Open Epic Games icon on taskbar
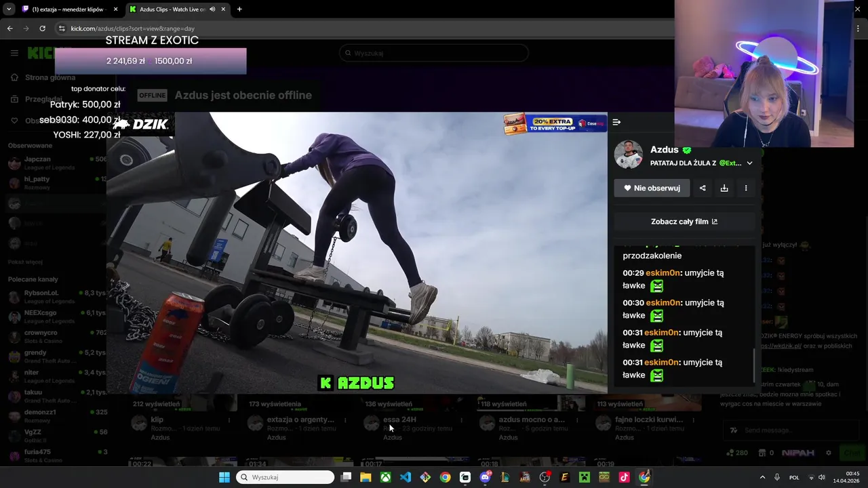Image resolution: width=868 pixels, height=488 pixels. pyautogui.click(x=564, y=477)
